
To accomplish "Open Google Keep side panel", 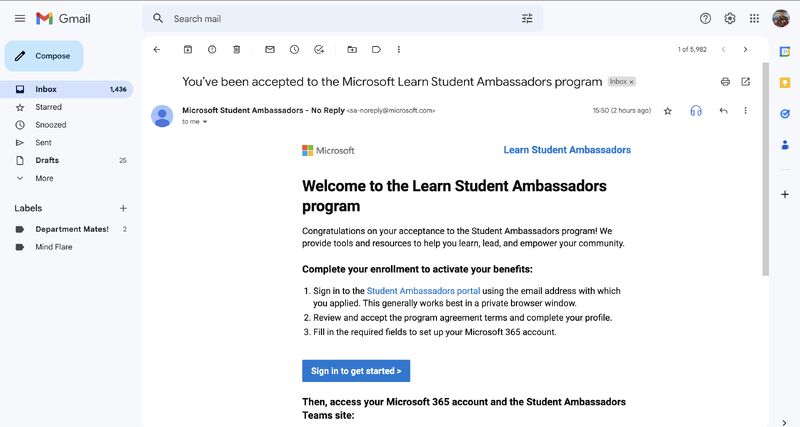I will [x=785, y=83].
